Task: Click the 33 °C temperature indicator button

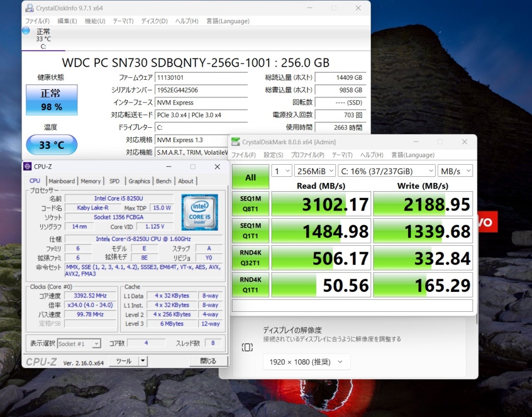Action: point(52,145)
